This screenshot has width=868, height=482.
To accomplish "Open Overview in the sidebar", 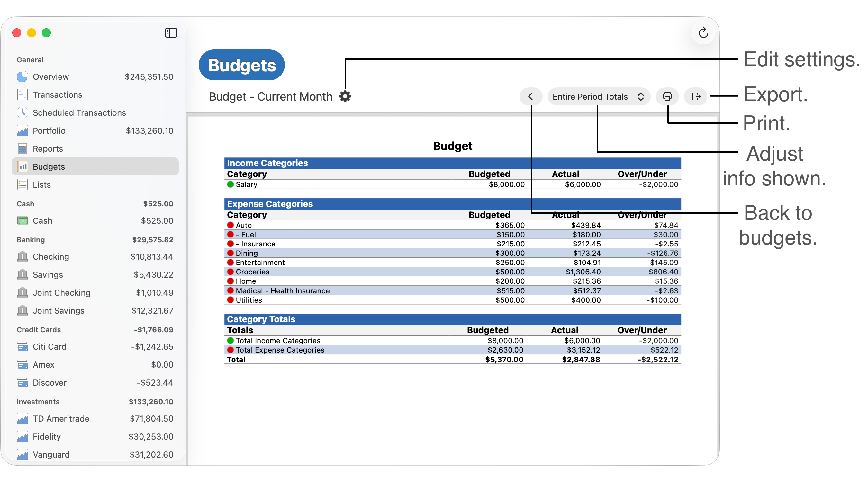I will coord(50,77).
